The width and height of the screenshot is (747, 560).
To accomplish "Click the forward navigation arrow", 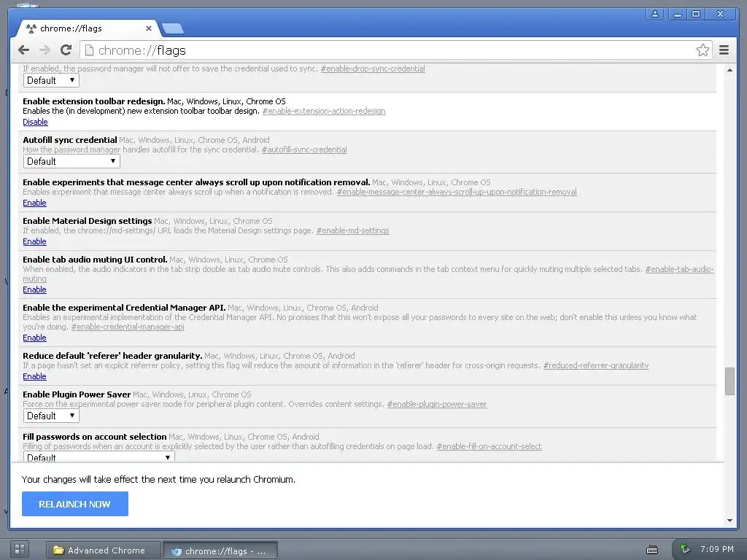I will pyautogui.click(x=44, y=50).
